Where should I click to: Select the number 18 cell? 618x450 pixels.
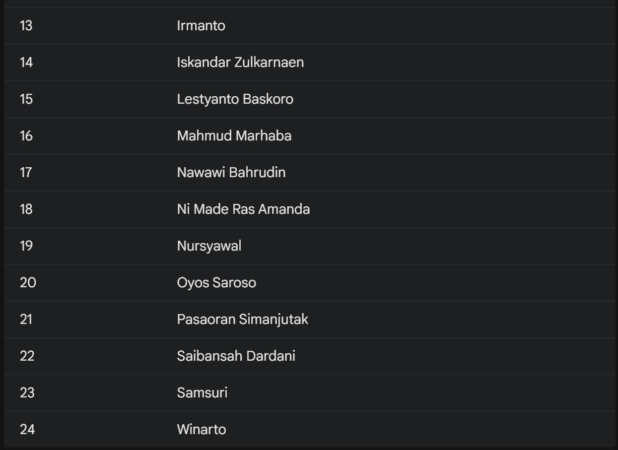click(26, 209)
